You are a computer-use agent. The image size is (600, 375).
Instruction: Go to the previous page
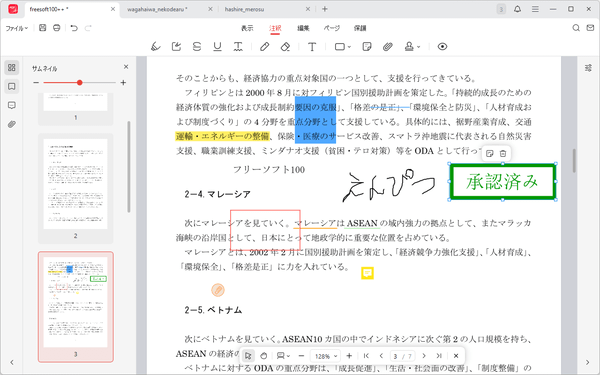coord(381,356)
